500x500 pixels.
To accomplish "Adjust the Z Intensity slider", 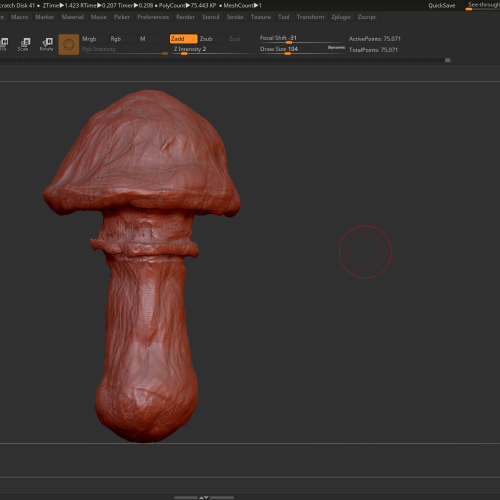I will (x=212, y=50).
